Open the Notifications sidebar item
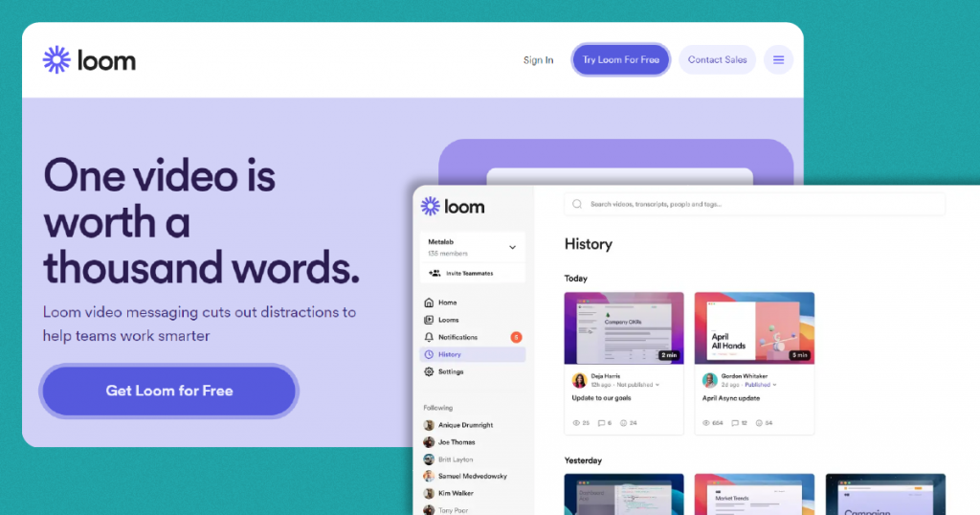Image resolution: width=980 pixels, height=515 pixels. pyautogui.click(x=473, y=337)
